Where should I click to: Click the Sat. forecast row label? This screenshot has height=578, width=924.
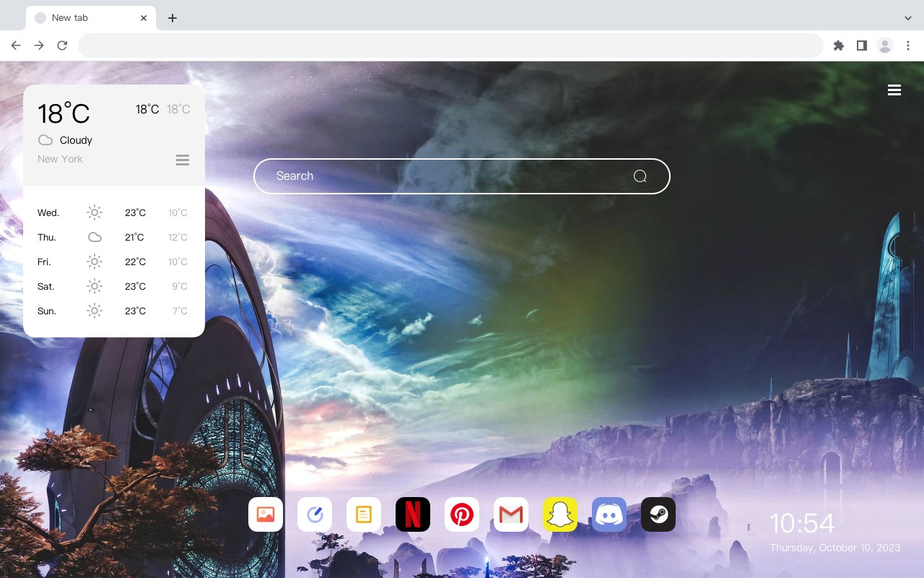[x=46, y=286]
